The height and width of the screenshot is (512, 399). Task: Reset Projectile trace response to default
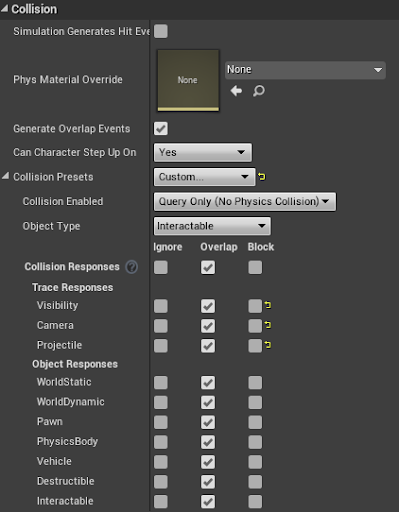click(268, 345)
